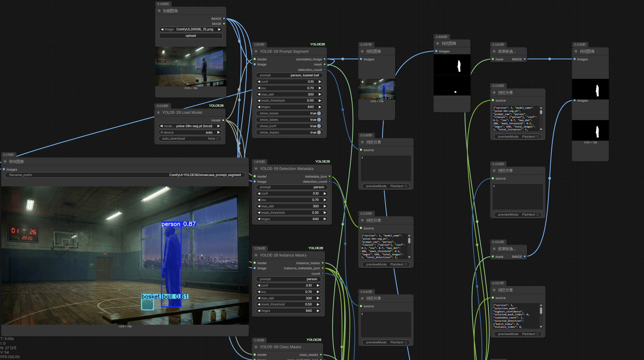Image resolution: width=644 pixels, height=360 pixels.
Task: Click title dot of 遮罩转换 node timed 0.040秒
Action: coord(494,51)
